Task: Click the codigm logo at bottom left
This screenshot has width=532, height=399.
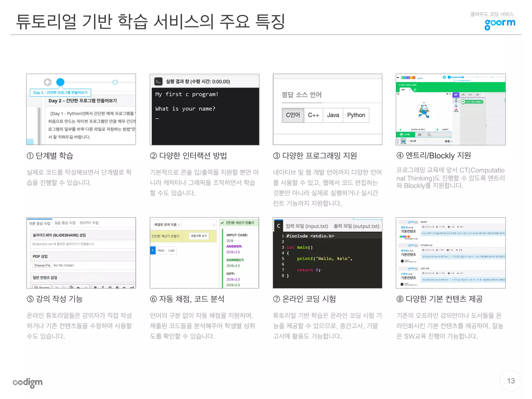Action: click(x=28, y=383)
